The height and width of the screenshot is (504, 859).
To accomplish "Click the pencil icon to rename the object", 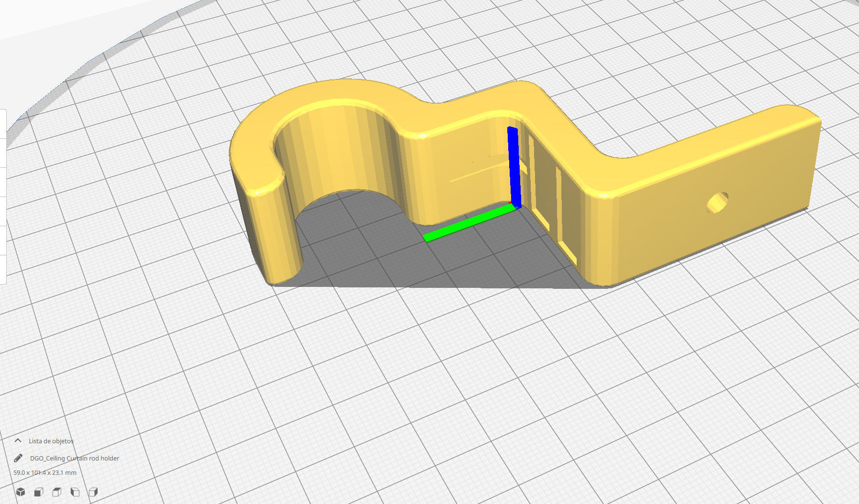I will (x=18, y=458).
